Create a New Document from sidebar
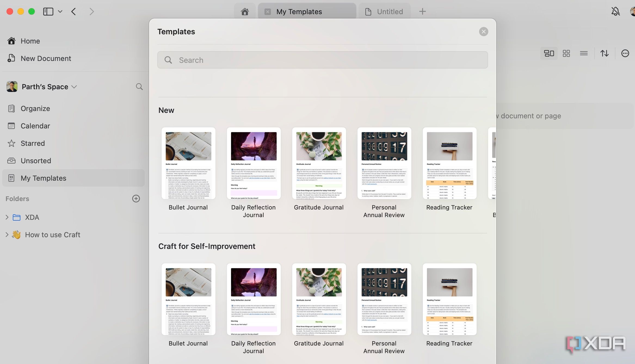635x364 pixels. click(73, 58)
